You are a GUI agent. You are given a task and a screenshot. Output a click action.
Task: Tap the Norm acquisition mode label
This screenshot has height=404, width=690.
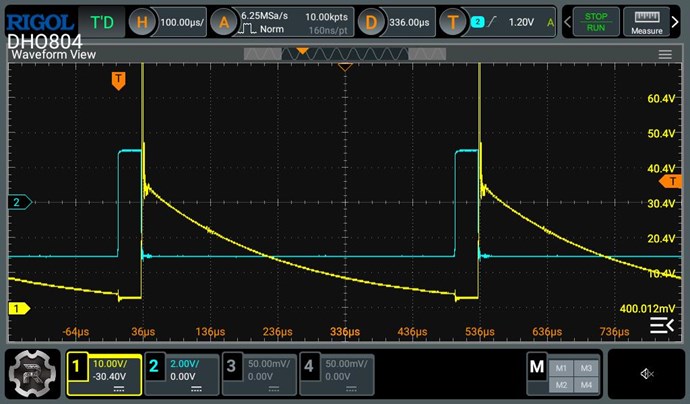click(x=272, y=29)
